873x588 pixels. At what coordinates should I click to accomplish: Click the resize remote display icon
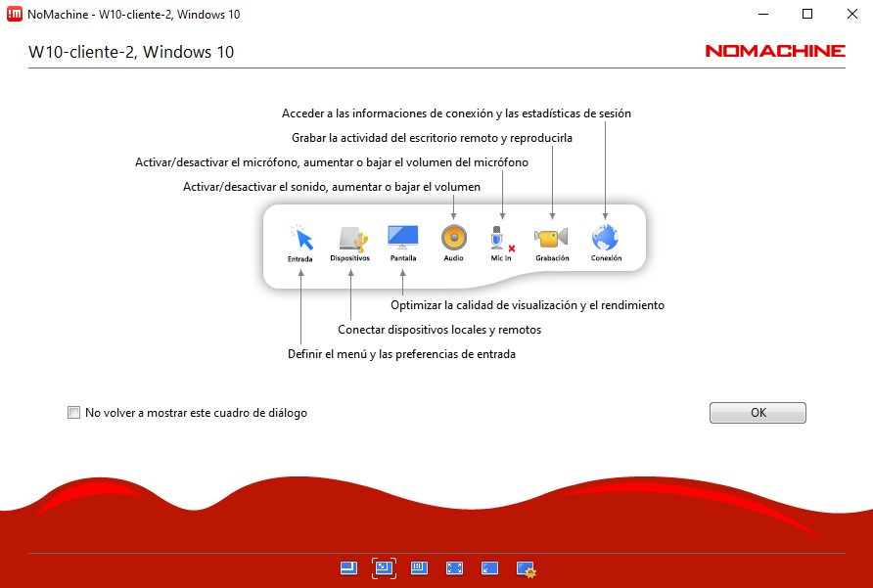click(x=419, y=567)
